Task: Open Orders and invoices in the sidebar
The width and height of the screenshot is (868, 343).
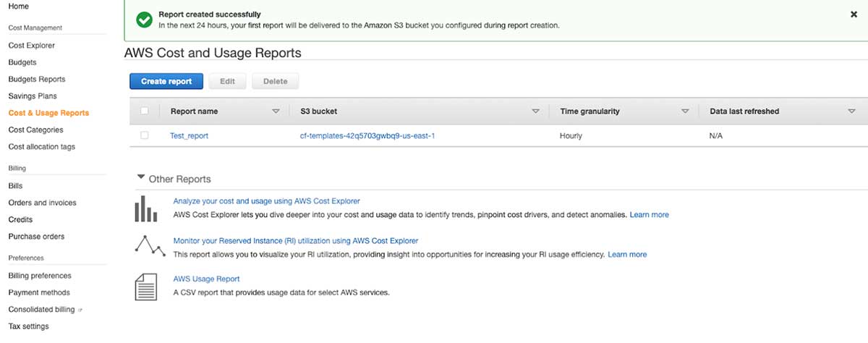Action: [42, 203]
